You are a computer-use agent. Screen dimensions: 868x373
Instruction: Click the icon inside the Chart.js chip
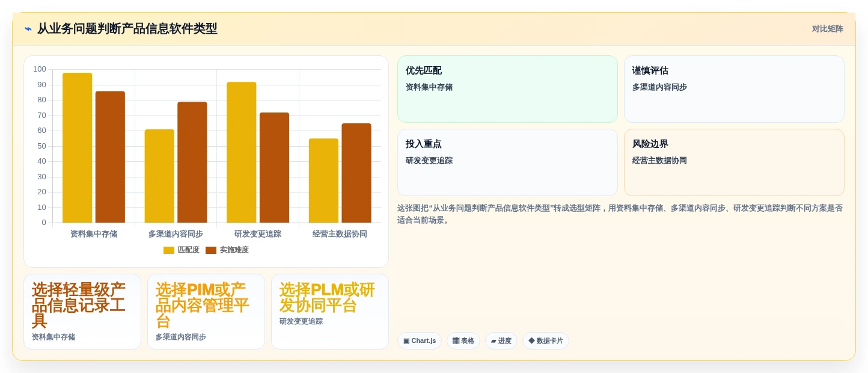click(x=406, y=341)
